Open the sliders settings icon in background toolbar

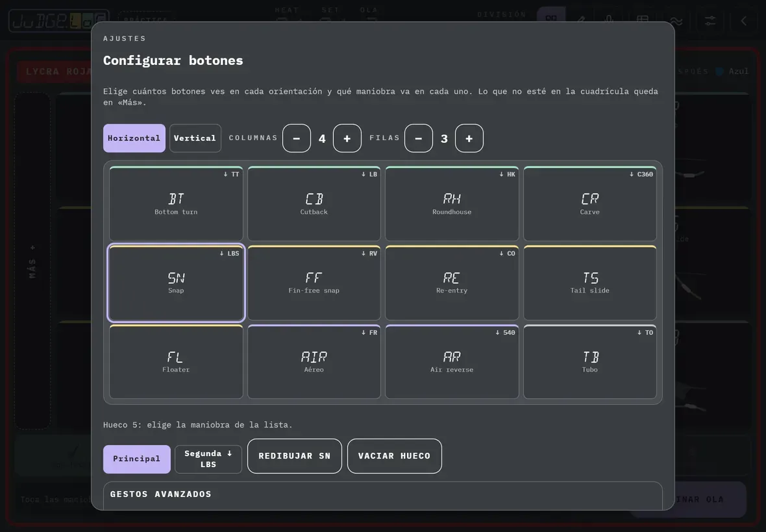710,21
